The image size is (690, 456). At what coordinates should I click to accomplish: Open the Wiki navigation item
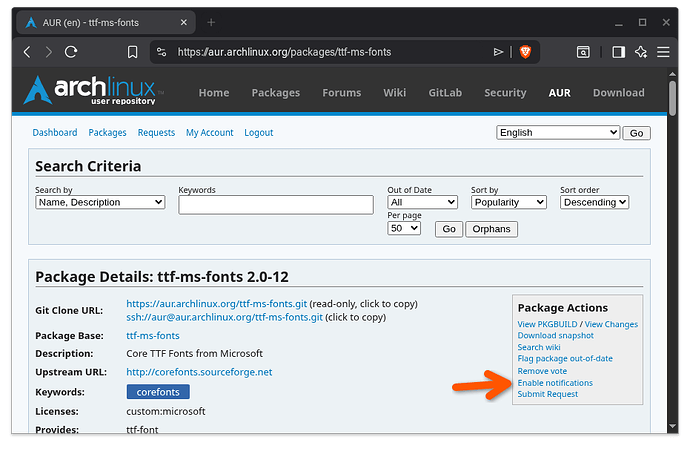(395, 93)
